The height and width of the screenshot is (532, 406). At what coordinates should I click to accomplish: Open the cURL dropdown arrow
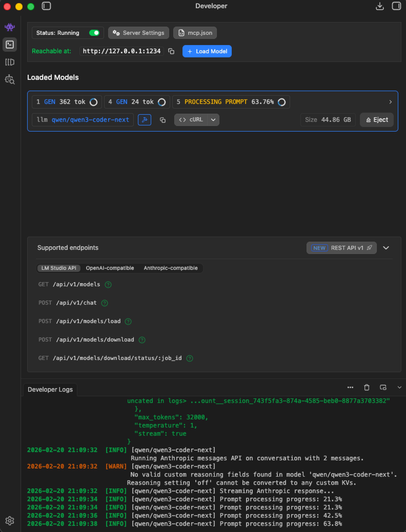[x=213, y=120]
